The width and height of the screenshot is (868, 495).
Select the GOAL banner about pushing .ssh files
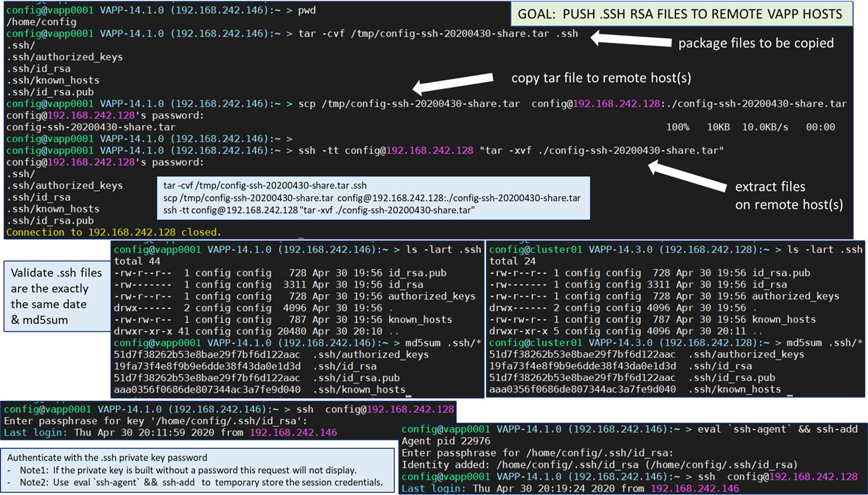(x=680, y=14)
